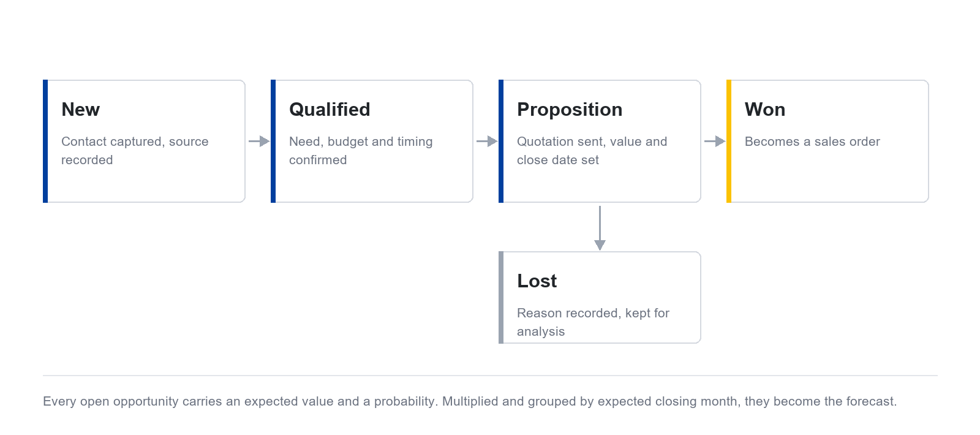This screenshot has height=435, width=980.
Task: Click the 'Contact captured, source recorded' description
Action: click(x=135, y=151)
